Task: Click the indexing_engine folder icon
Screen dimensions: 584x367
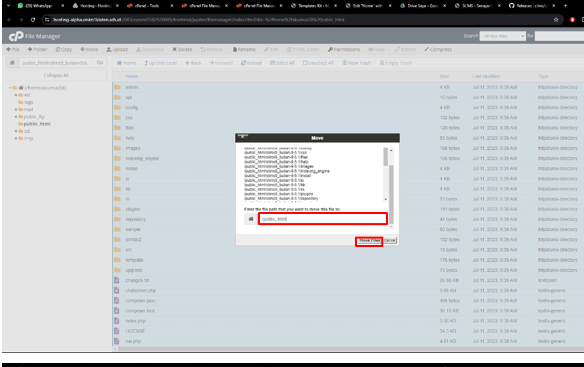Action: [x=117, y=158]
